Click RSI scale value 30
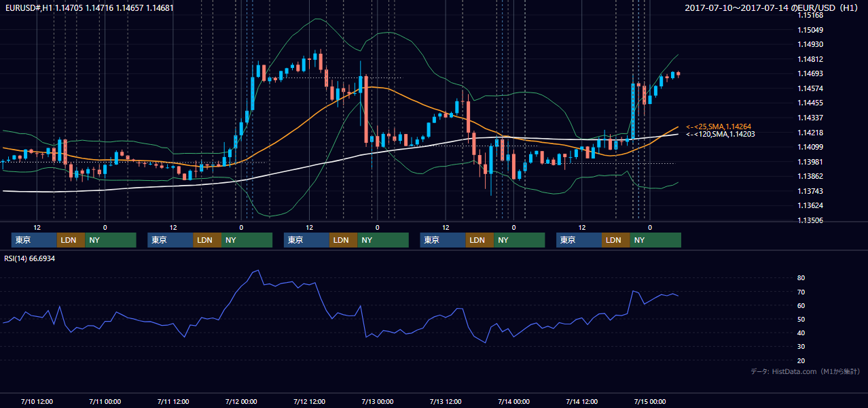Image resolution: width=868 pixels, height=408 pixels. coord(801,347)
